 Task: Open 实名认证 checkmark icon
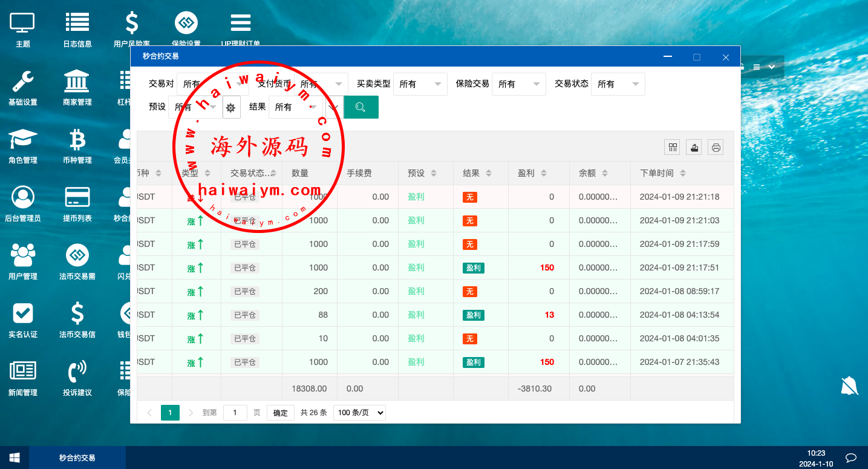click(x=23, y=313)
